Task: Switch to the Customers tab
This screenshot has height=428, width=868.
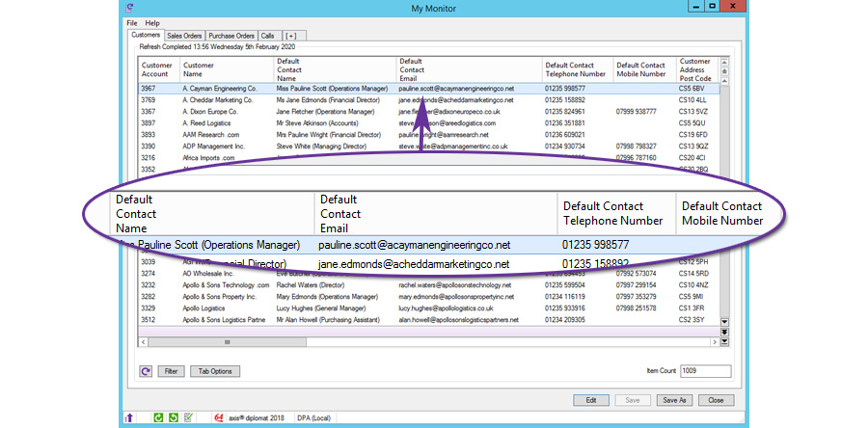Action: pyautogui.click(x=146, y=35)
